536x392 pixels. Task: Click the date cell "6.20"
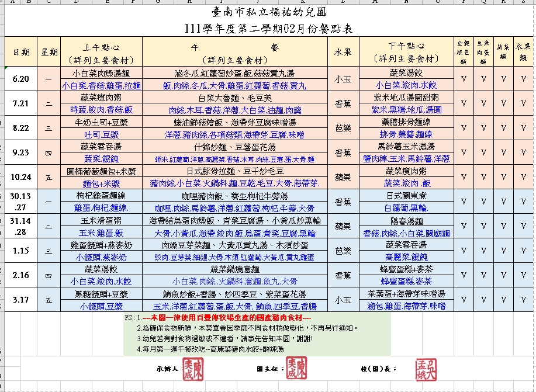21,79
